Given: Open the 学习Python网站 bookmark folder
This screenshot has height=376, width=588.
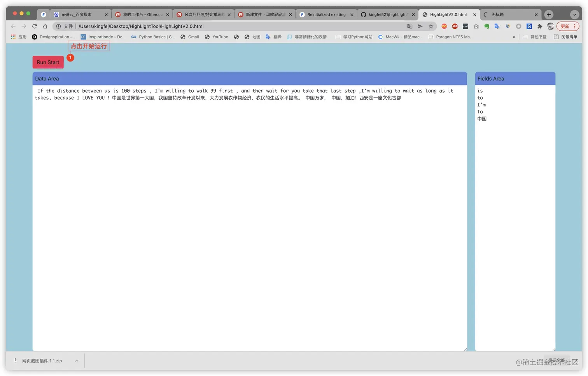Looking at the screenshot, I should click(x=354, y=37).
